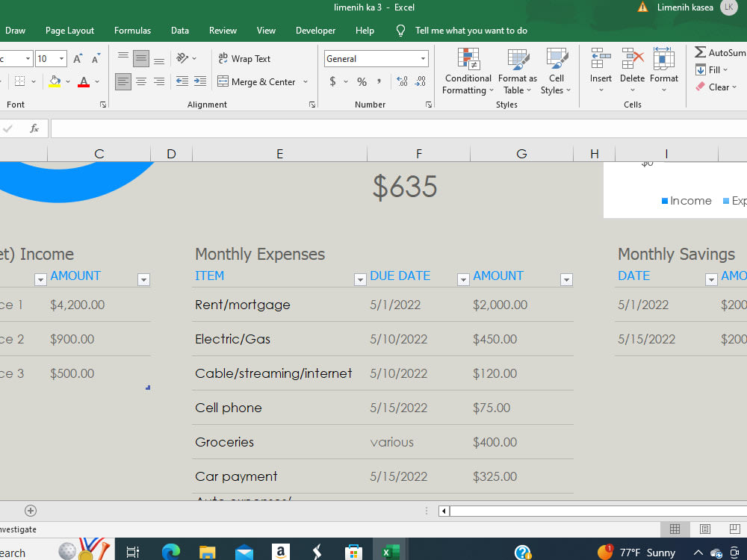Image resolution: width=747 pixels, height=560 pixels.
Task: Toggle Wrap Text
Action: (244, 58)
